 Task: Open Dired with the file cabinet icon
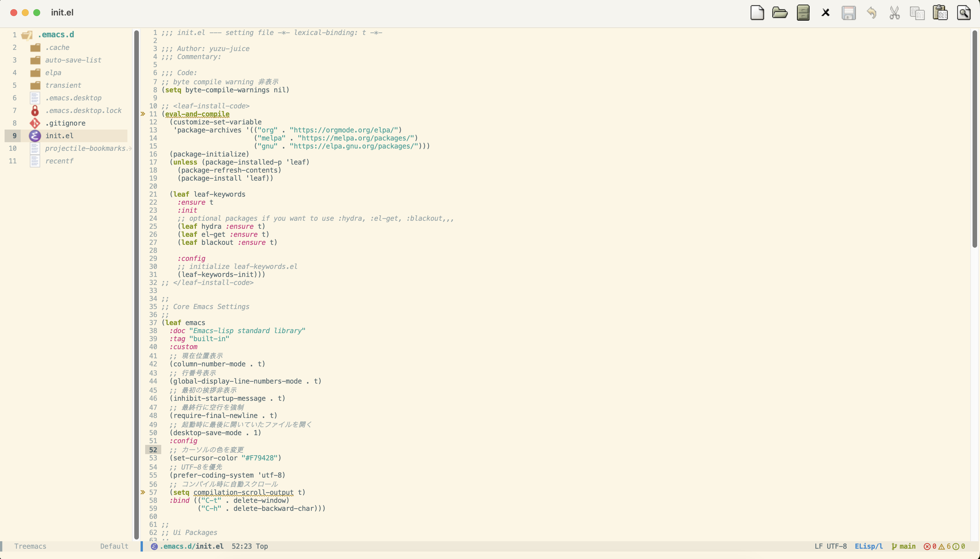click(803, 13)
